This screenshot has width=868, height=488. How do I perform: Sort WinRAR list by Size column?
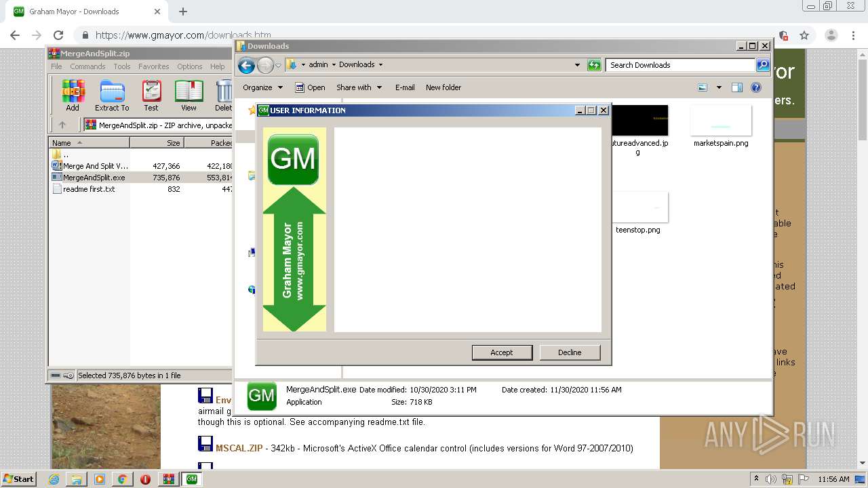[x=157, y=143]
